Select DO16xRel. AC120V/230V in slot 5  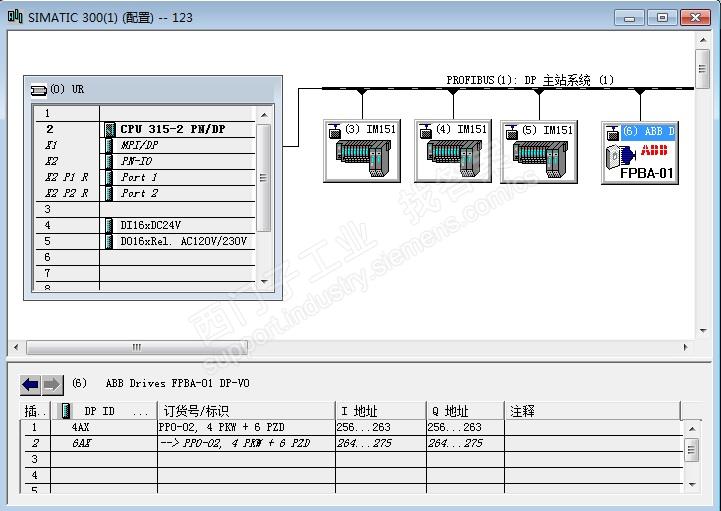tap(183, 241)
